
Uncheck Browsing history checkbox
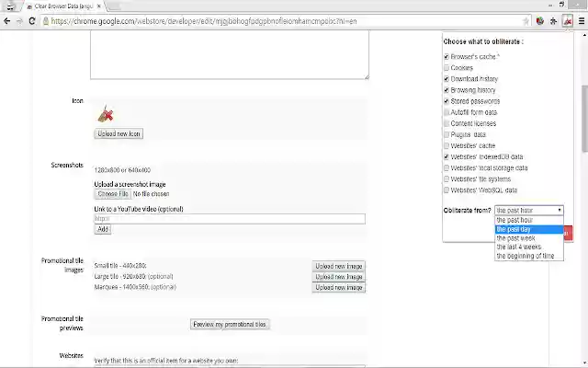tap(447, 90)
